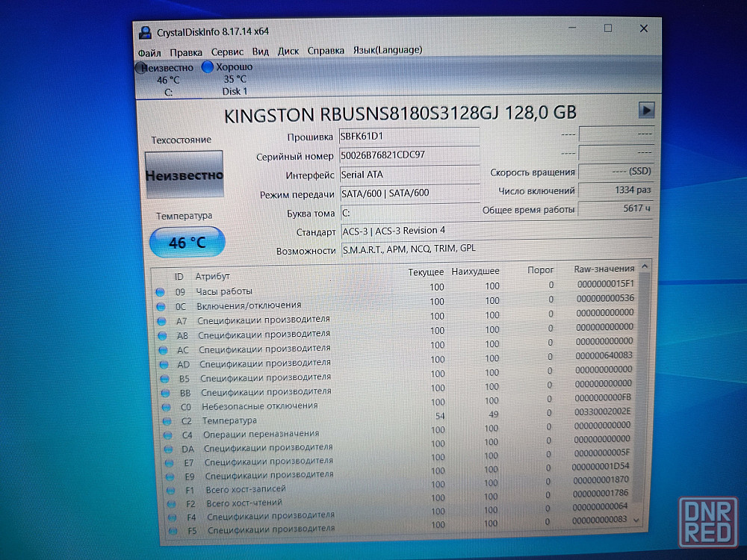Click the status orb of row F5
This screenshot has height=560, width=747.
click(173, 530)
